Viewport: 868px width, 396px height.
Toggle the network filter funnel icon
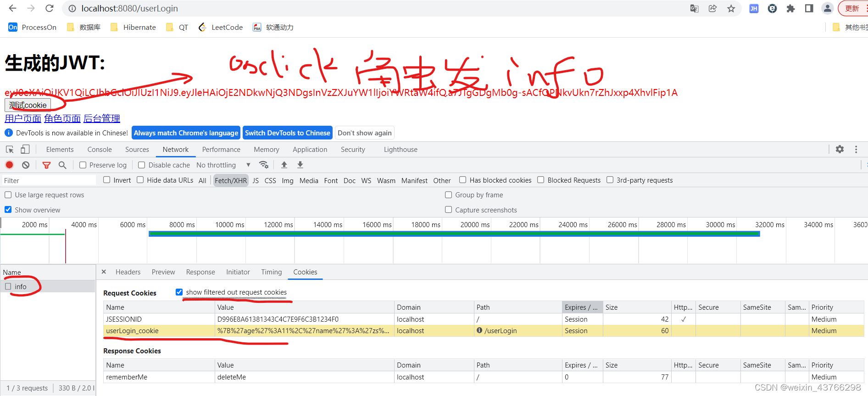[x=46, y=165]
